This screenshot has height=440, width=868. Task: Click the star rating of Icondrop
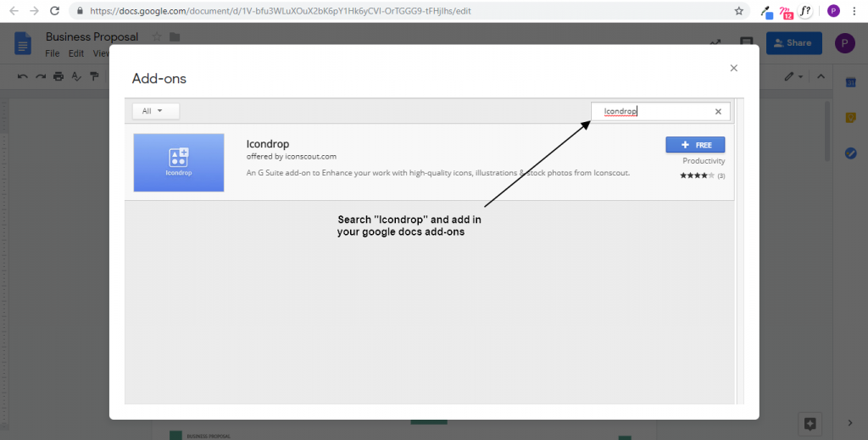click(x=697, y=175)
